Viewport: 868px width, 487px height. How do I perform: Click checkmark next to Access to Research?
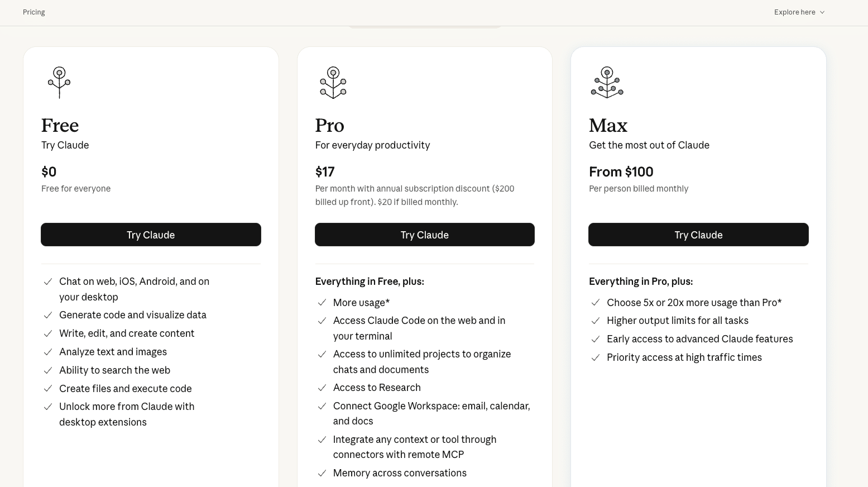(x=322, y=388)
